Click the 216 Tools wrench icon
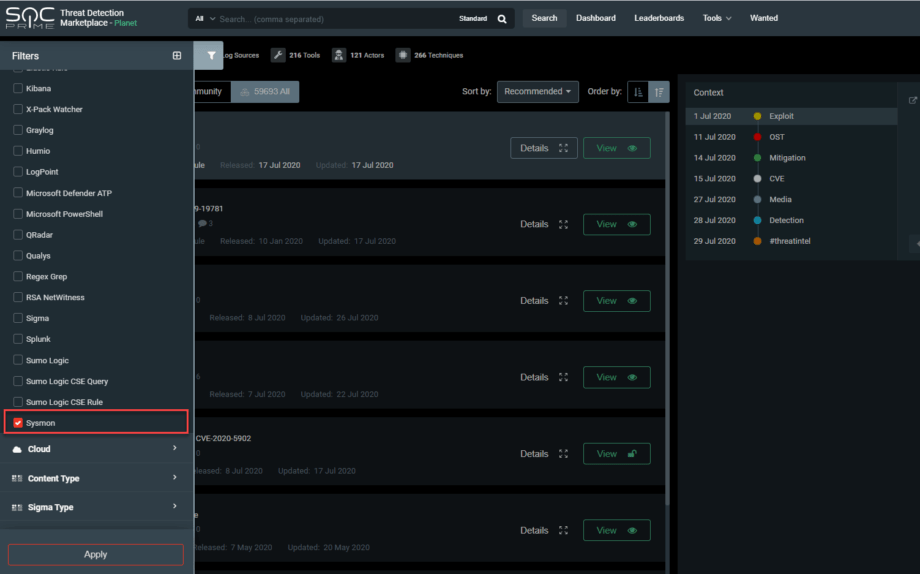Image resolution: width=920 pixels, height=574 pixels. (278, 55)
